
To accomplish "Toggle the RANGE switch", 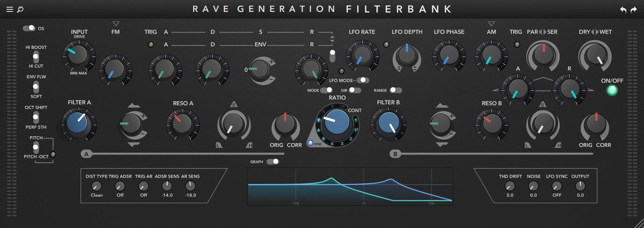I will coord(395,90).
